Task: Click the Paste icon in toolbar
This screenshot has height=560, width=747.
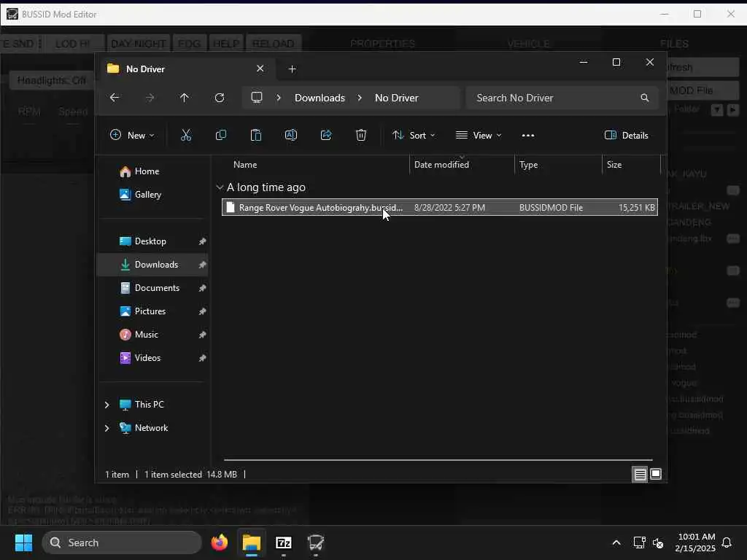Action: [256, 135]
